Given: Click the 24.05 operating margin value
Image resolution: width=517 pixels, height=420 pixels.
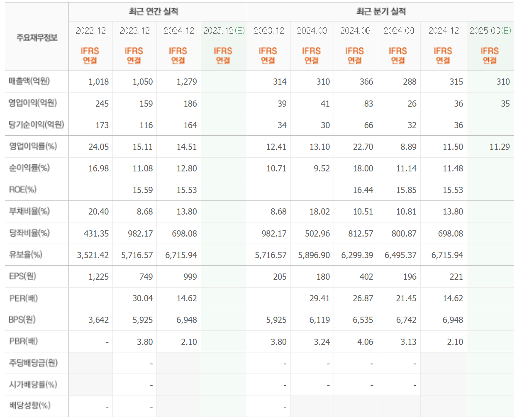Looking at the screenshot, I should [x=99, y=147].
